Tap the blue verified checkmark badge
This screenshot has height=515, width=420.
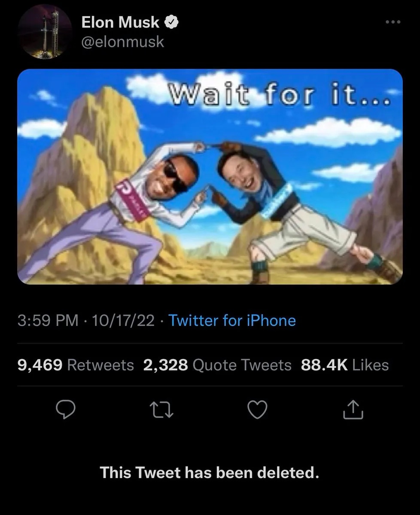[172, 22]
